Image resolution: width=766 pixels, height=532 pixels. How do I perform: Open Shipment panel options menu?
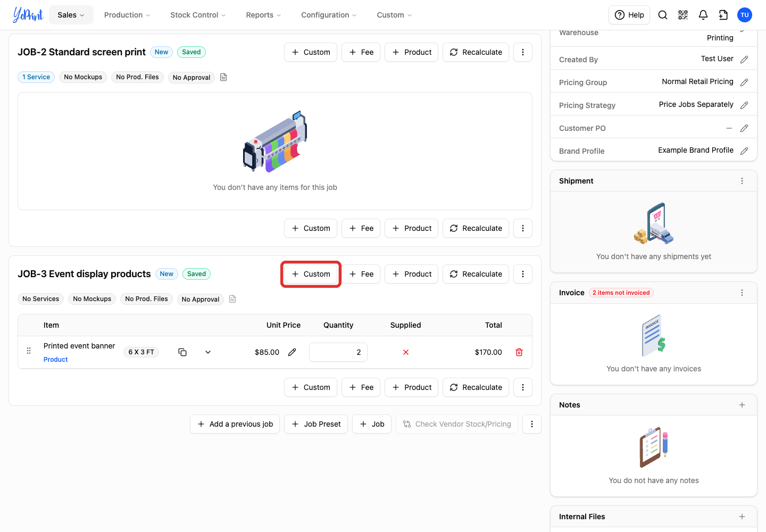742,181
